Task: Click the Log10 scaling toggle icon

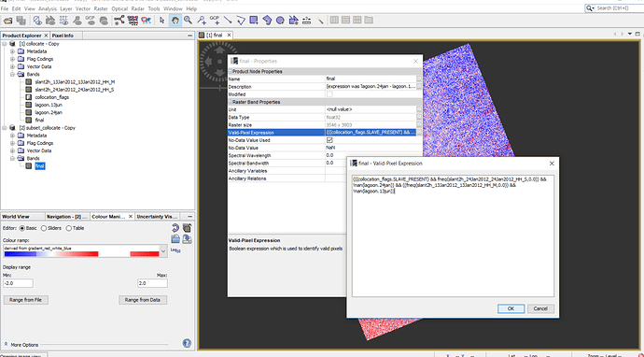Action: (x=175, y=250)
